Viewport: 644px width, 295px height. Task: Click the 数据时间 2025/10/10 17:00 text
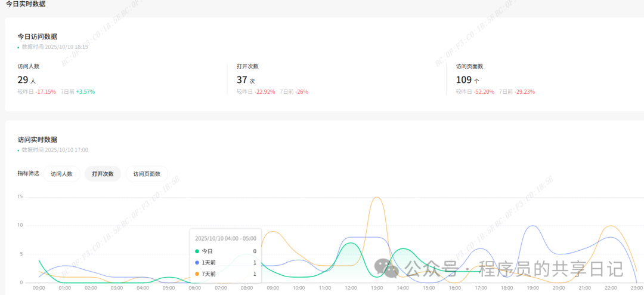coord(55,150)
